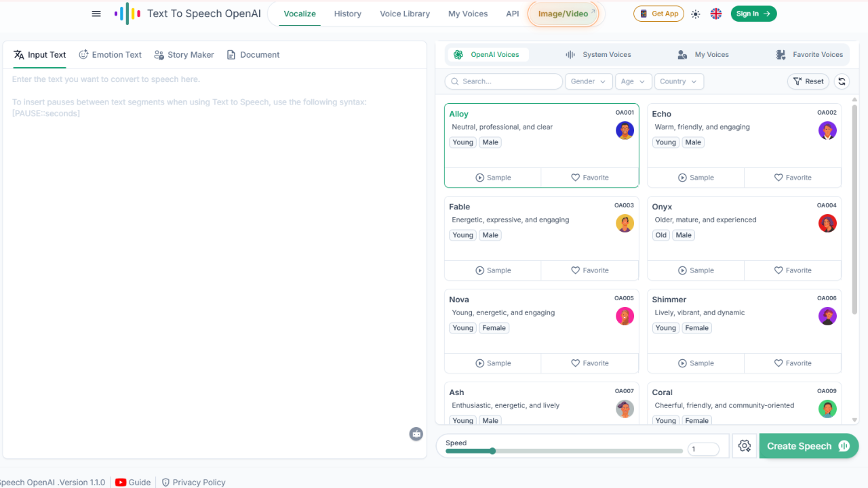Open the hamburger navigation menu
Image resolution: width=868 pixels, height=488 pixels.
[x=96, y=14]
